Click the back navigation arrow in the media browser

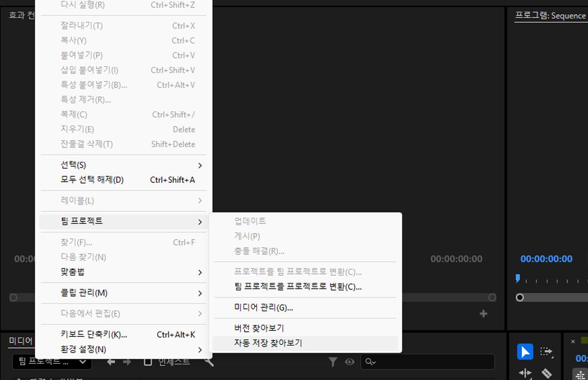pyautogui.click(x=110, y=361)
